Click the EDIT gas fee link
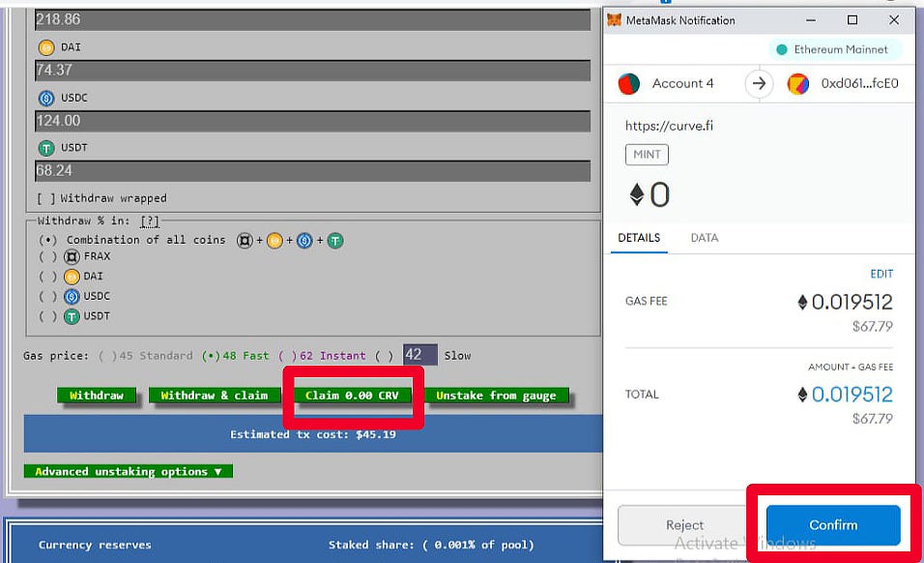The width and height of the screenshot is (924, 563). (881, 274)
